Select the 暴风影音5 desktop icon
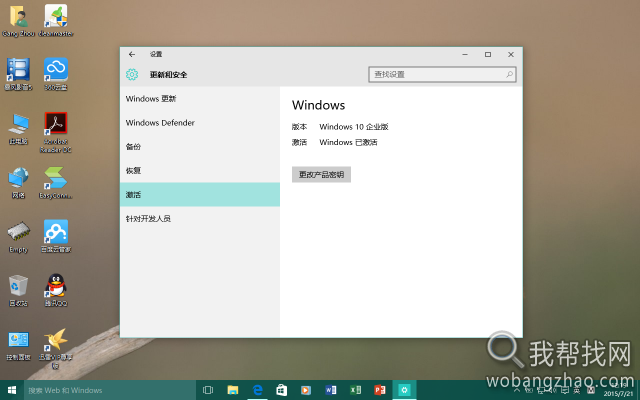 click(18, 74)
